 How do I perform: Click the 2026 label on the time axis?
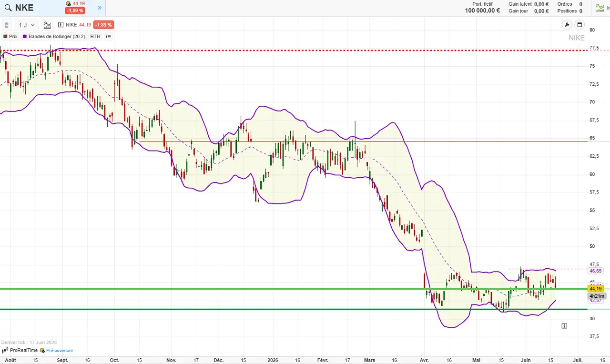273,360
